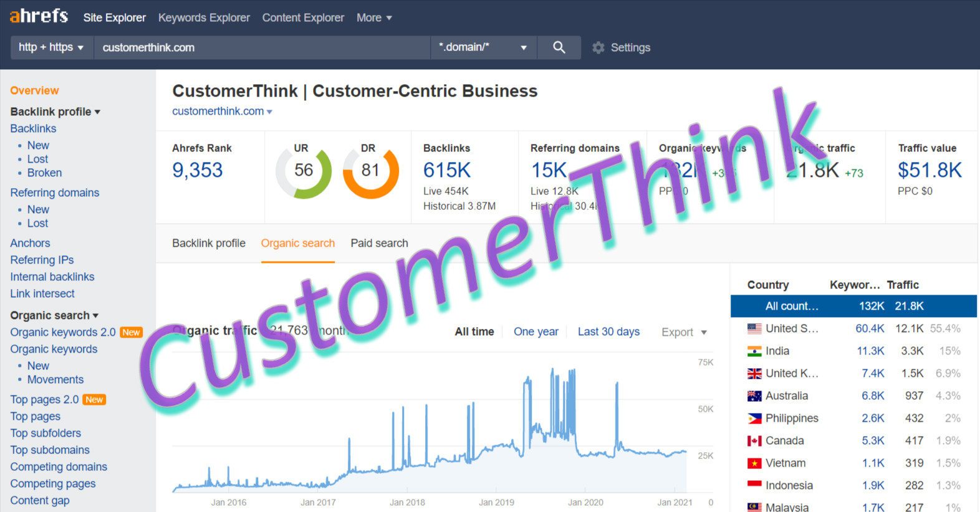Open the Export dropdown above chart

click(x=684, y=332)
